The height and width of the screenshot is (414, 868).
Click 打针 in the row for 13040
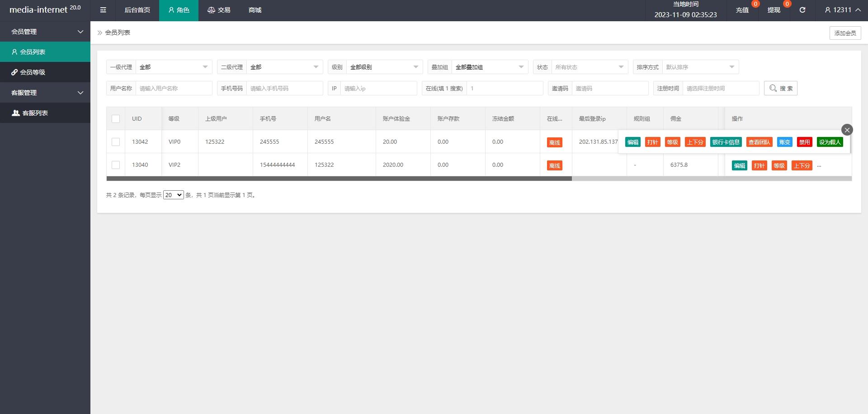point(759,165)
